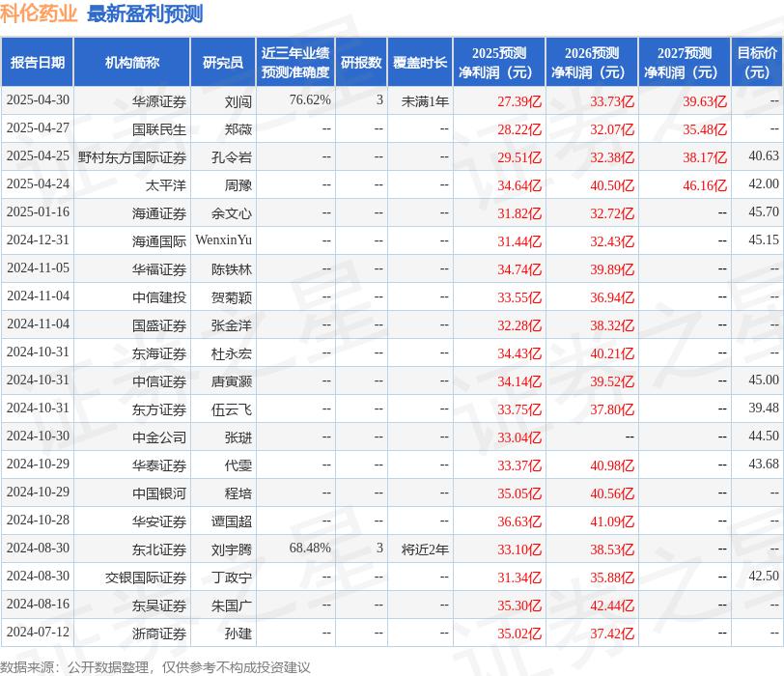This screenshot has height=676, width=784.
Task: Click 35.48亿 forecast value
Action: pos(705,129)
